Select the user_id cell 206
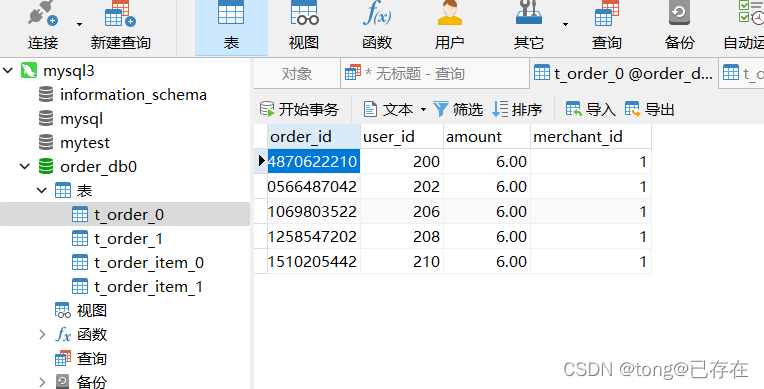Screen dimensions: 764x389 (x=402, y=212)
